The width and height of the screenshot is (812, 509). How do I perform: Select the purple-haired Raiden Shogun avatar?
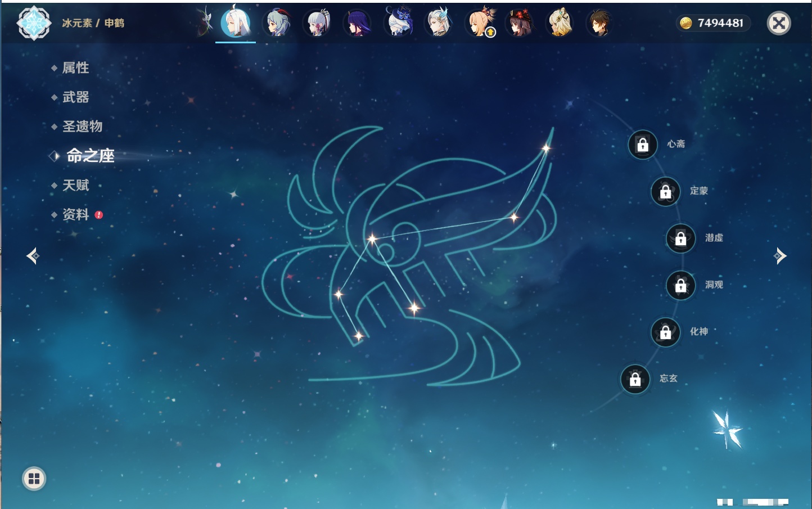(x=357, y=23)
